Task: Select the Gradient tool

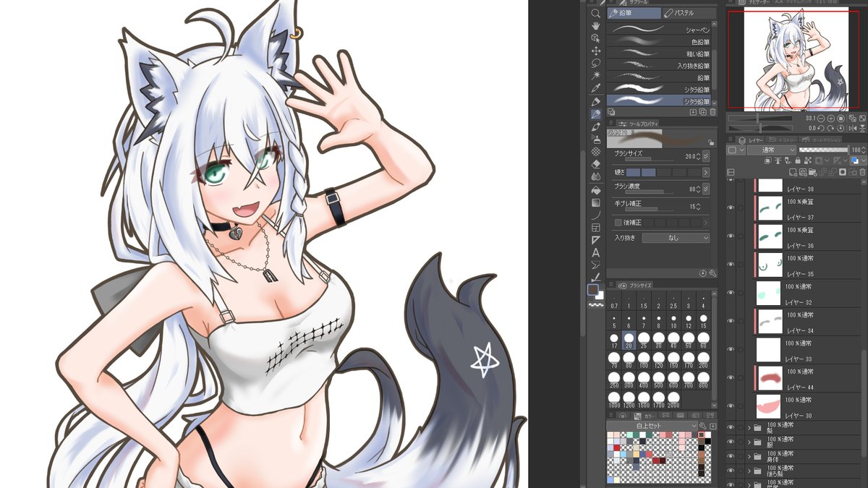Action: tap(596, 202)
